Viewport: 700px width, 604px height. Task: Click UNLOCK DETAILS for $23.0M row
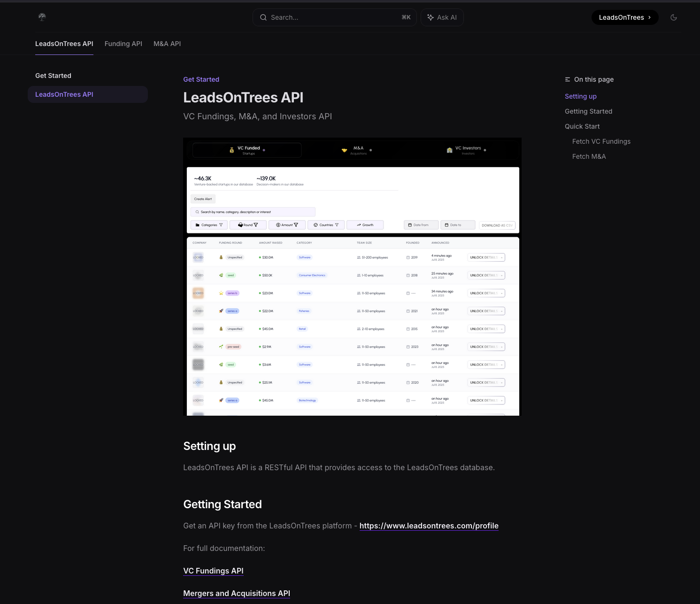[x=486, y=293]
